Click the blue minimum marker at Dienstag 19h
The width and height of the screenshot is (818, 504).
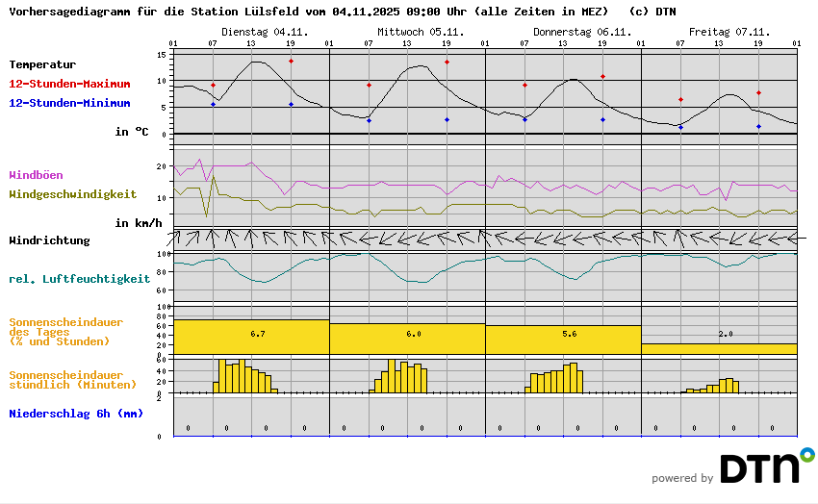pyautogui.click(x=291, y=105)
